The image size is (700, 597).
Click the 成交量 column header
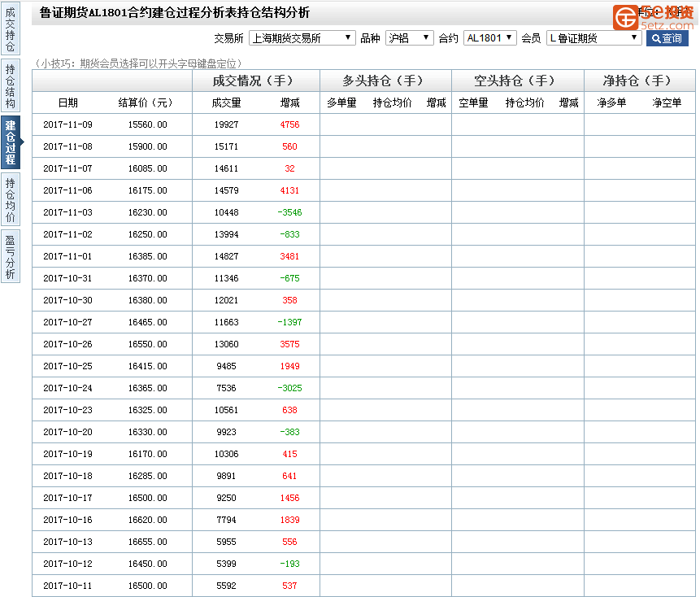click(226, 102)
